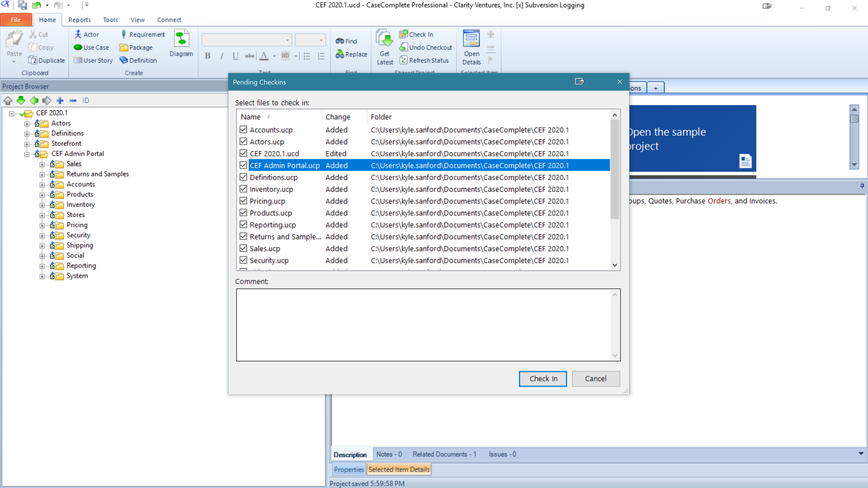Expand the Storefront tree node
The image size is (868, 488).
coord(27,144)
